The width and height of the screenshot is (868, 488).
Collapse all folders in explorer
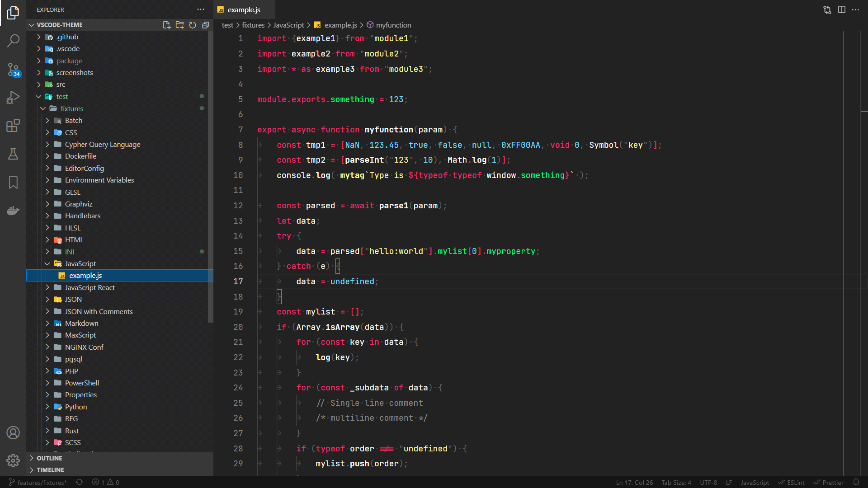click(x=206, y=25)
